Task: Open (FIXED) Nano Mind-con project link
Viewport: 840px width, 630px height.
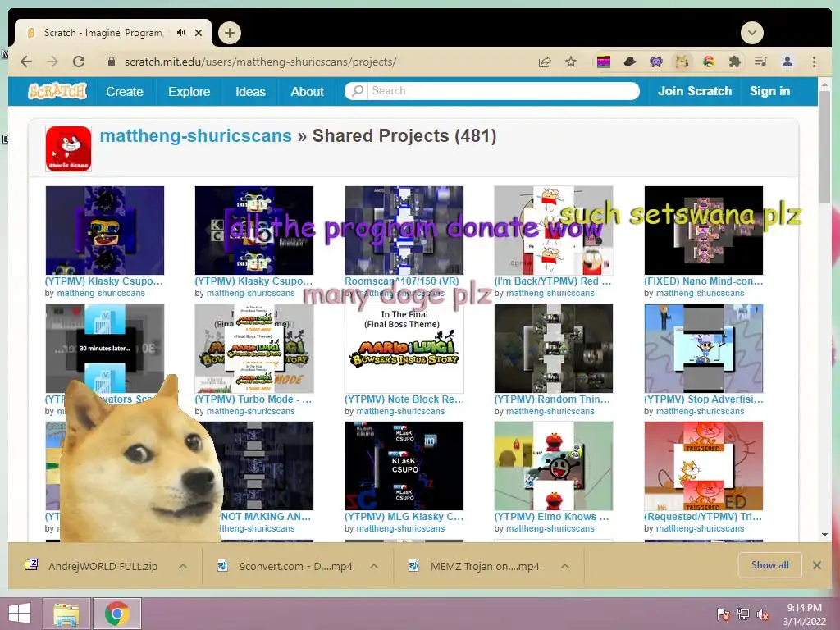Action: point(703,281)
